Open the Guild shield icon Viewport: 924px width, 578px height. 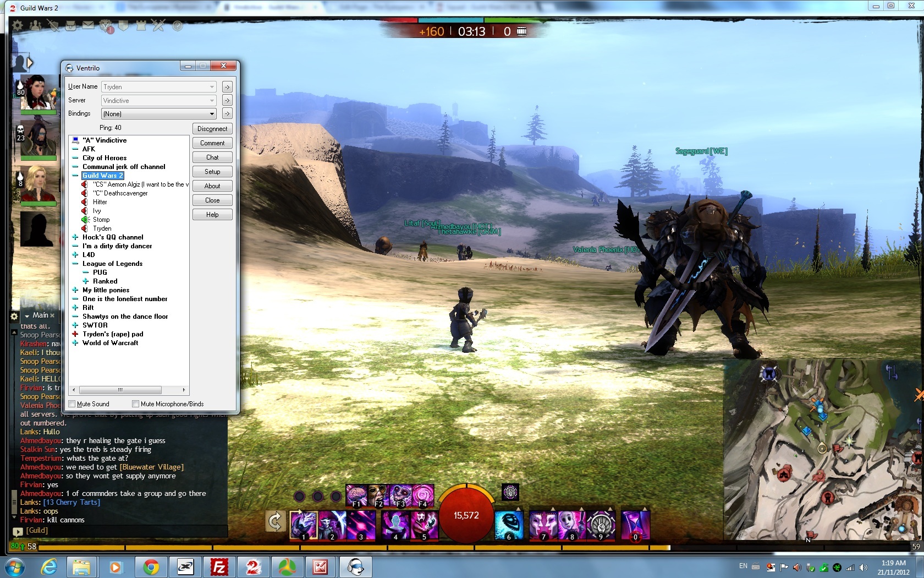coord(124,25)
